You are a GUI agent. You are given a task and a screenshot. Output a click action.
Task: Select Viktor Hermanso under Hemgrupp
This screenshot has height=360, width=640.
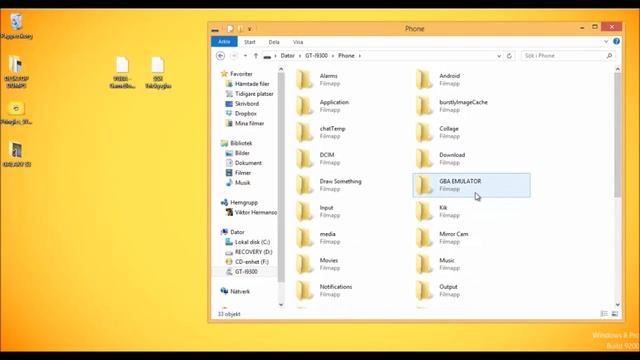tap(256, 212)
